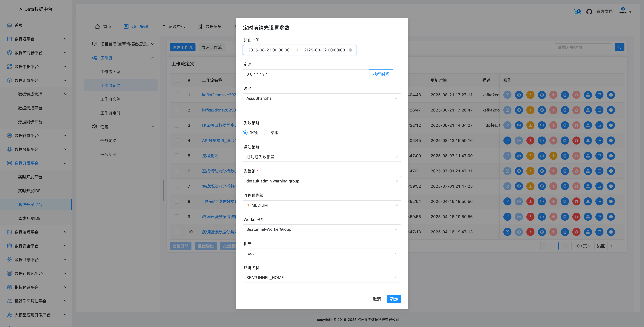Click the 确定 confirm button
The height and width of the screenshot is (327, 644).
(x=394, y=299)
